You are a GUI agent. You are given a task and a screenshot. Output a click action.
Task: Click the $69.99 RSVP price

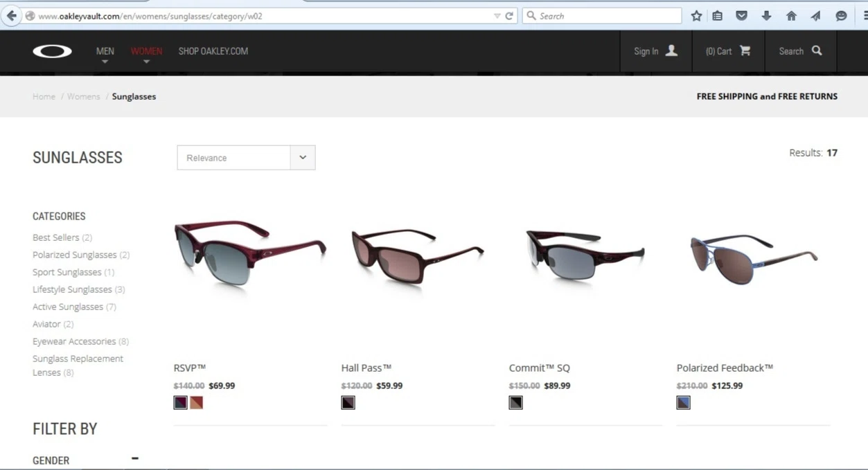pyautogui.click(x=222, y=386)
